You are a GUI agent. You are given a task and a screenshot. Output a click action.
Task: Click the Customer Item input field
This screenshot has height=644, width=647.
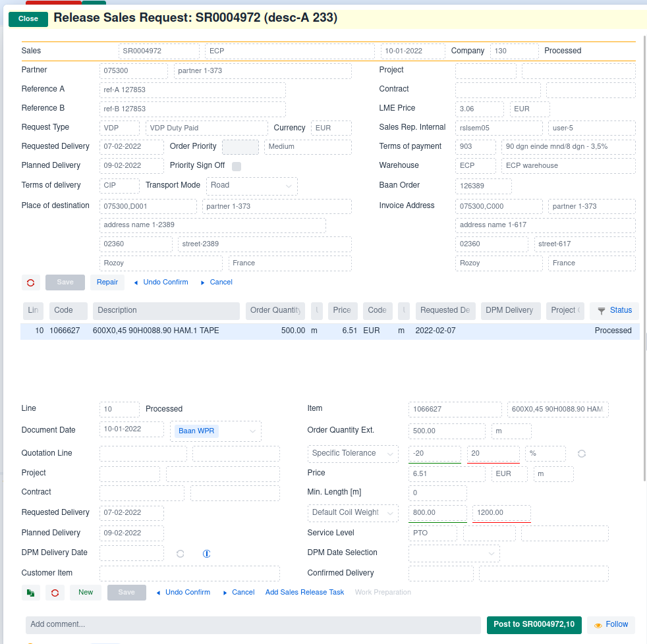tap(189, 574)
